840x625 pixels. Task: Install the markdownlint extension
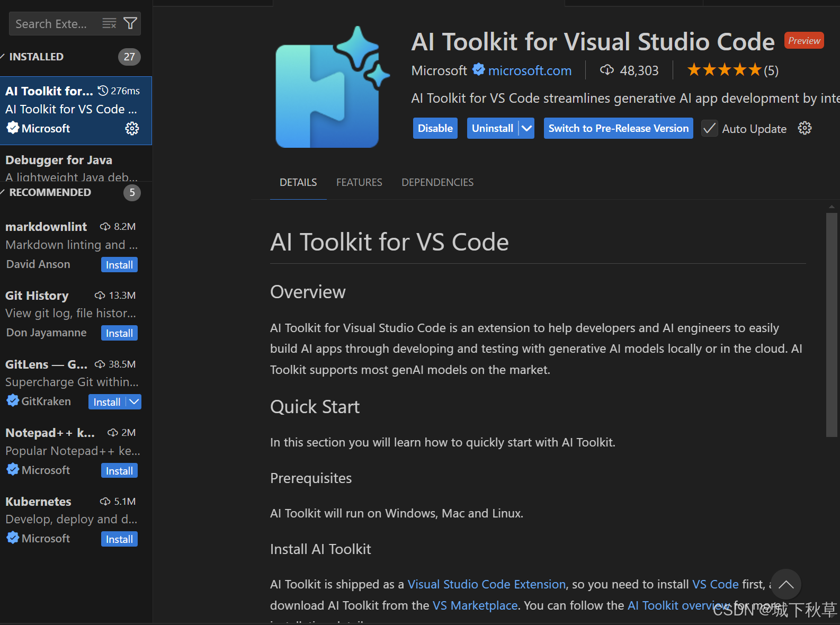click(x=119, y=265)
